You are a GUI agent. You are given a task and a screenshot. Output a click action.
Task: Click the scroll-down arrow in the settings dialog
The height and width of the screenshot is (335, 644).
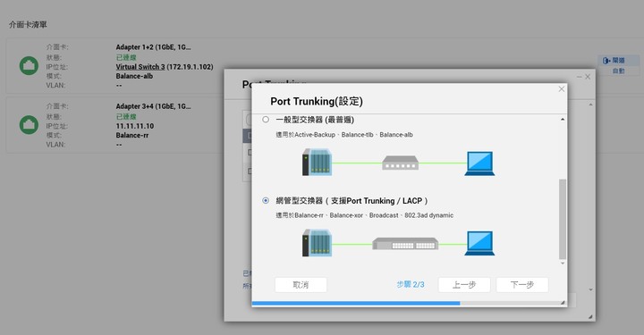(563, 264)
